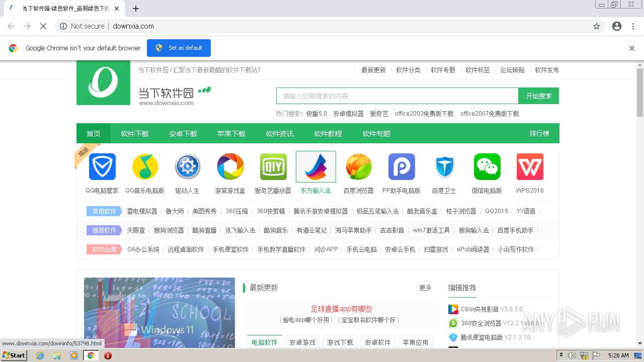
Task: Open the 百度浏览器 app icon
Action: pos(359,167)
